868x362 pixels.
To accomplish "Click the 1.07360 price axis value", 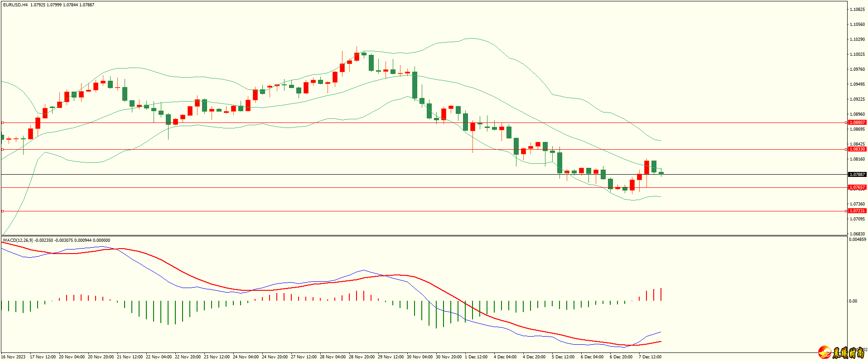I will (857, 204).
